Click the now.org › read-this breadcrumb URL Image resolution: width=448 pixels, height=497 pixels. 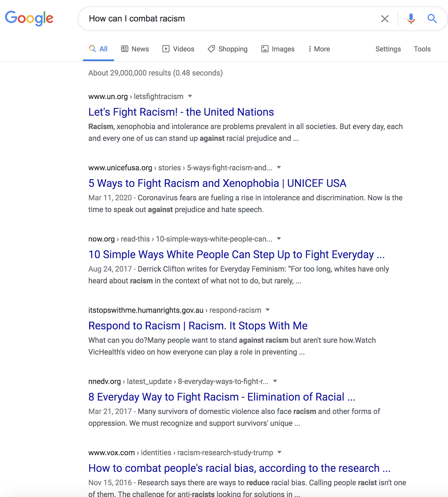180,239
